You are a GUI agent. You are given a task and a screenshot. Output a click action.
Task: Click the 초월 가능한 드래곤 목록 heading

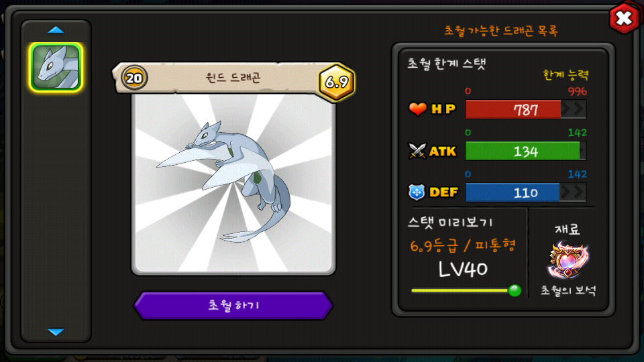[x=501, y=30]
